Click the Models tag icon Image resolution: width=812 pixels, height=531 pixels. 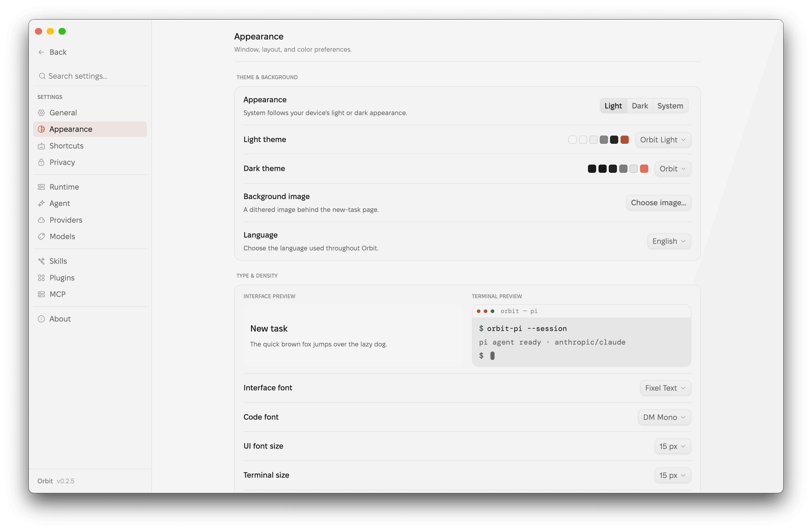41,236
